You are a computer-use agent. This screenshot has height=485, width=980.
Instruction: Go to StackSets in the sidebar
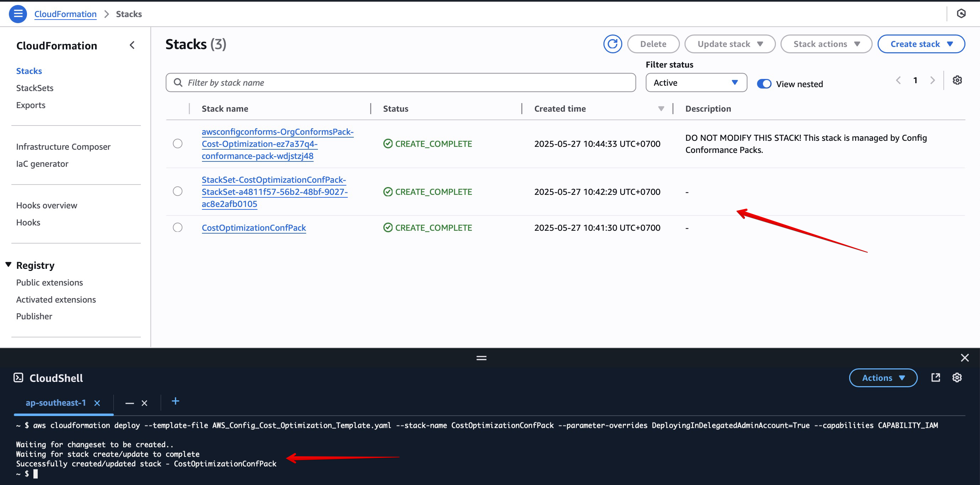coord(34,88)
